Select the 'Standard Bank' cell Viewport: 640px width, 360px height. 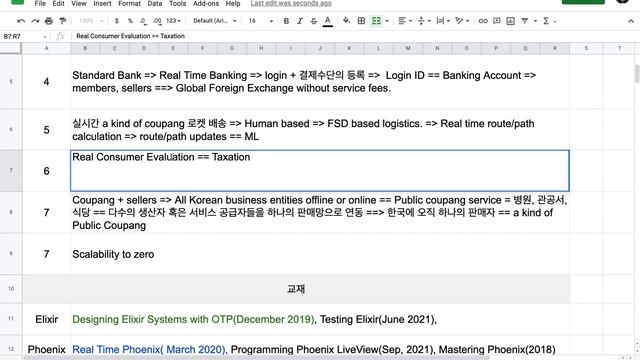[x=320, y=82]
